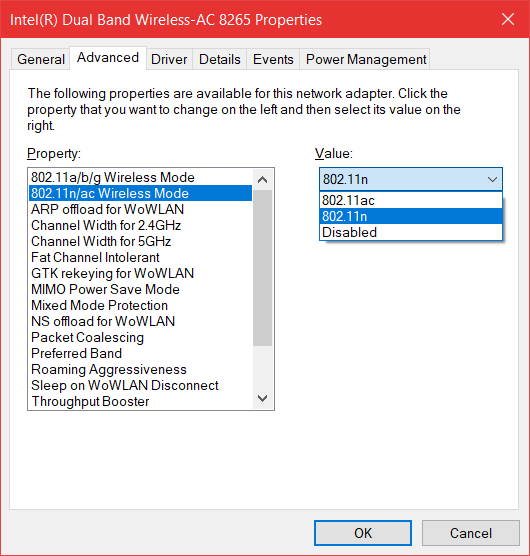
Task: Click the property list scroll-up arrow
Action: coord(262,180)
